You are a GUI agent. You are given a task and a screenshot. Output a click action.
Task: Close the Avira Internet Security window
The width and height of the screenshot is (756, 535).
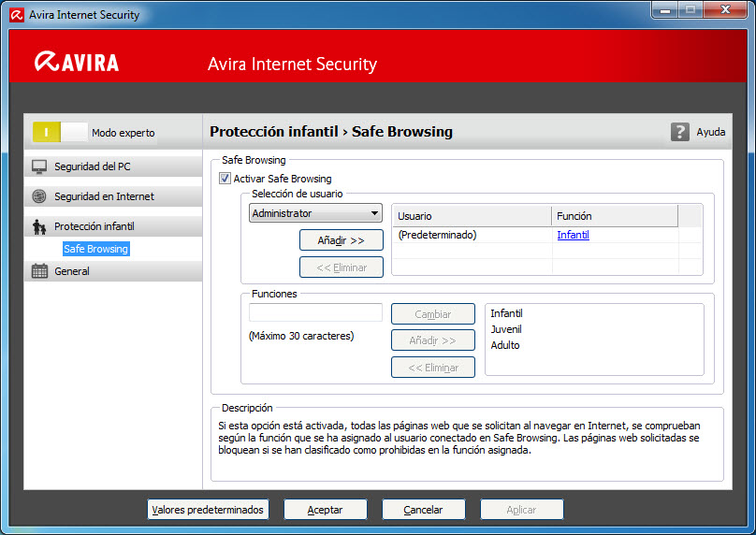point(726,9)
